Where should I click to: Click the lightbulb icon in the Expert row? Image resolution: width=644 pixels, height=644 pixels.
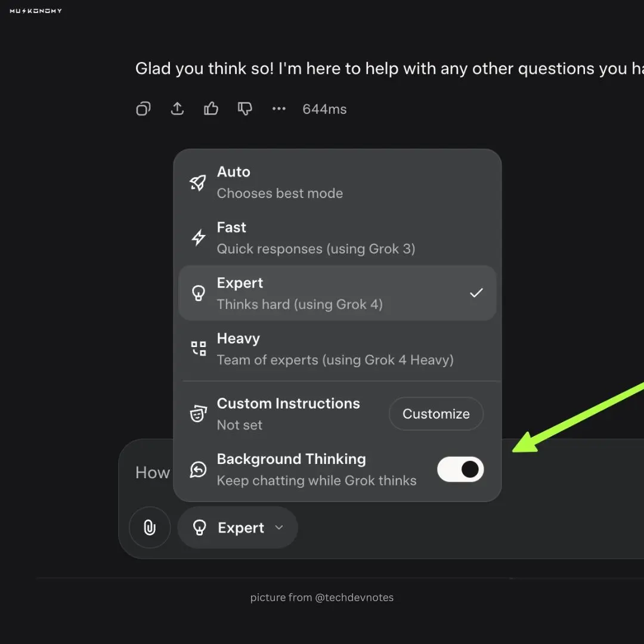199,293
